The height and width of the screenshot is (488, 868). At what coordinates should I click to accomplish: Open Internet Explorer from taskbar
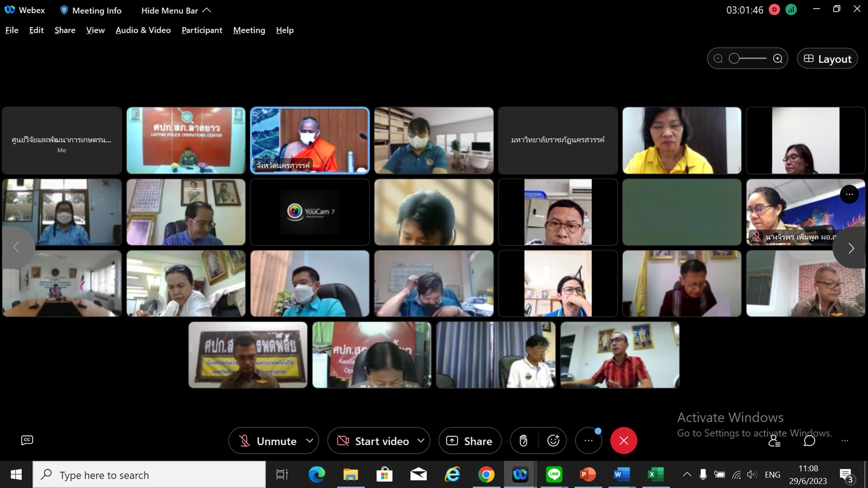click(x=452, y=475)
